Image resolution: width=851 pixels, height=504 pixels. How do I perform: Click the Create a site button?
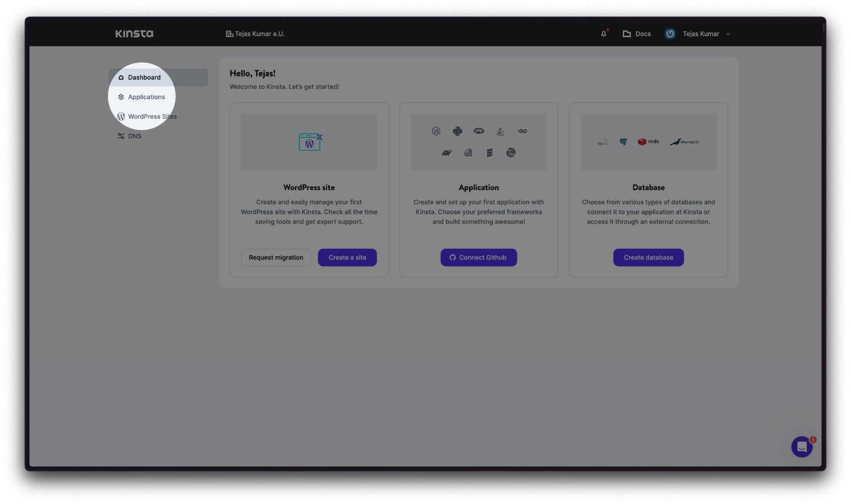(x=347, y=257)
